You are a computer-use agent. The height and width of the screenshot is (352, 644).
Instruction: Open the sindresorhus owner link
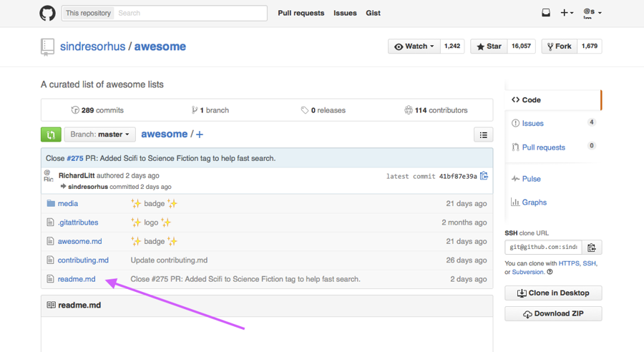tap(92, 47)
